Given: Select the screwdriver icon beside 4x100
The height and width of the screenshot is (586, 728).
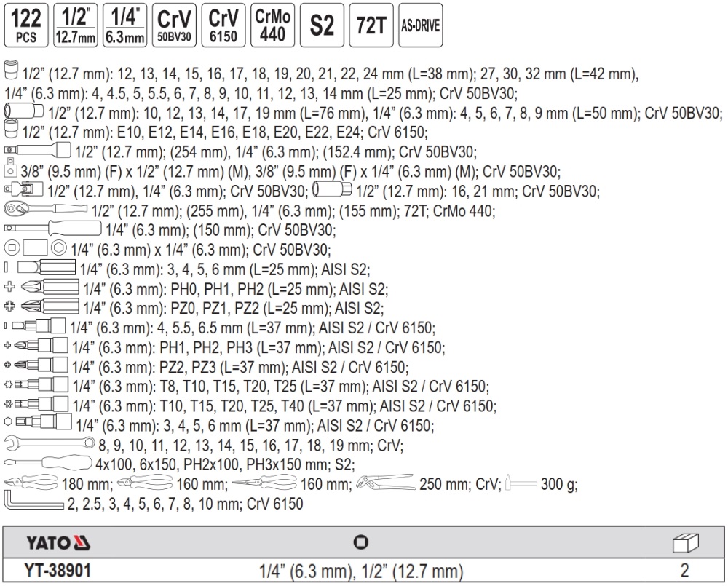Looking at the screenshot, I should [x=48, y=464].
